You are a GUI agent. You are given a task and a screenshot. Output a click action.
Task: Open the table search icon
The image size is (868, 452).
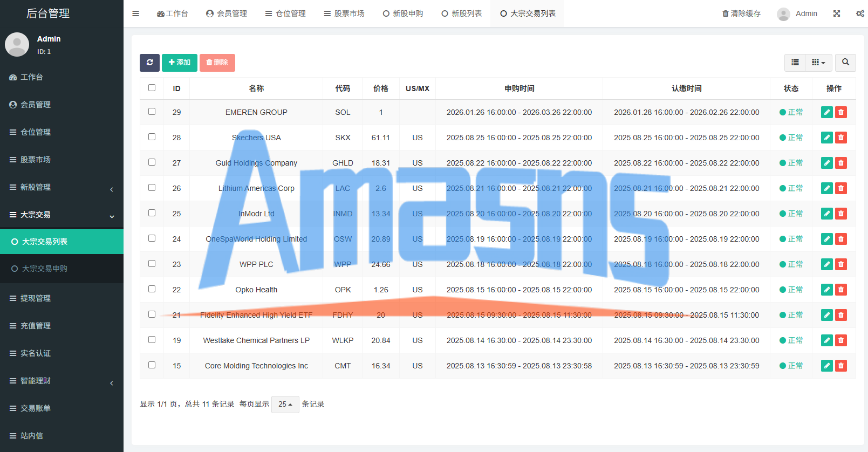click(845, 63)
